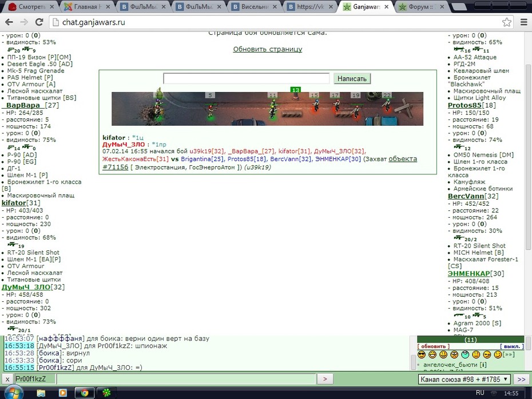Insert the laughing smiley
This screenshot has width=532, height=399.
coord(432,354)
